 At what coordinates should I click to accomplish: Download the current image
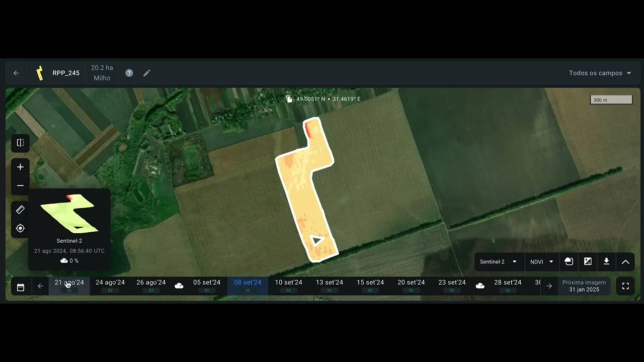coord(606,261)
